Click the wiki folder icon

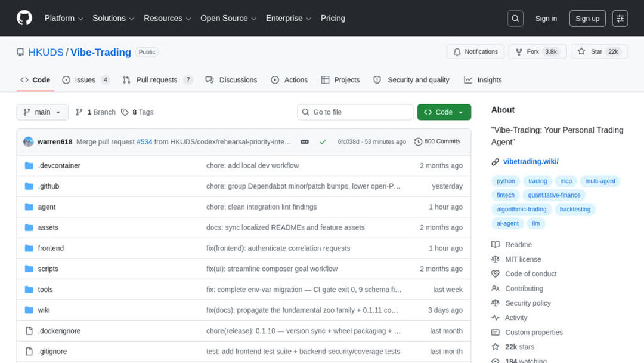[x=29, y=310]
